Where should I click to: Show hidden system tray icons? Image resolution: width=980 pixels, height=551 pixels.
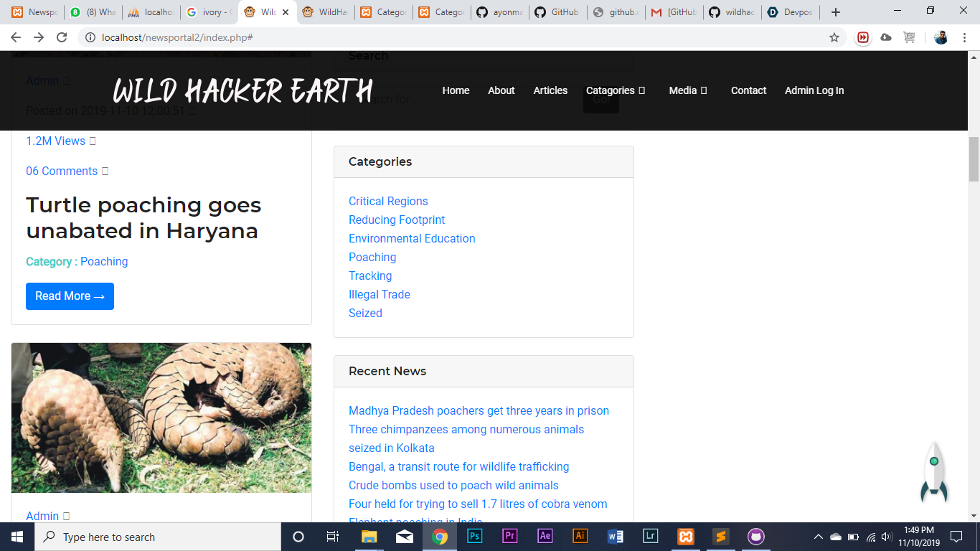818,537
